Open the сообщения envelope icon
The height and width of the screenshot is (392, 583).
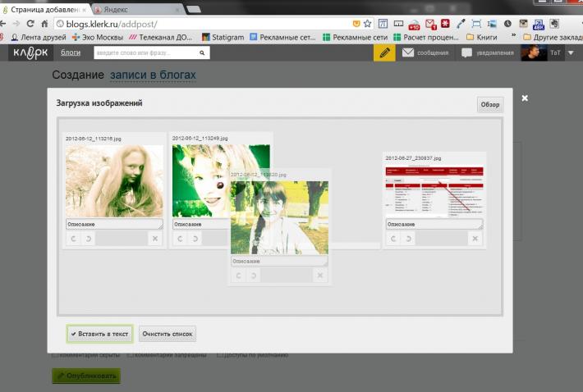point(408,52)
